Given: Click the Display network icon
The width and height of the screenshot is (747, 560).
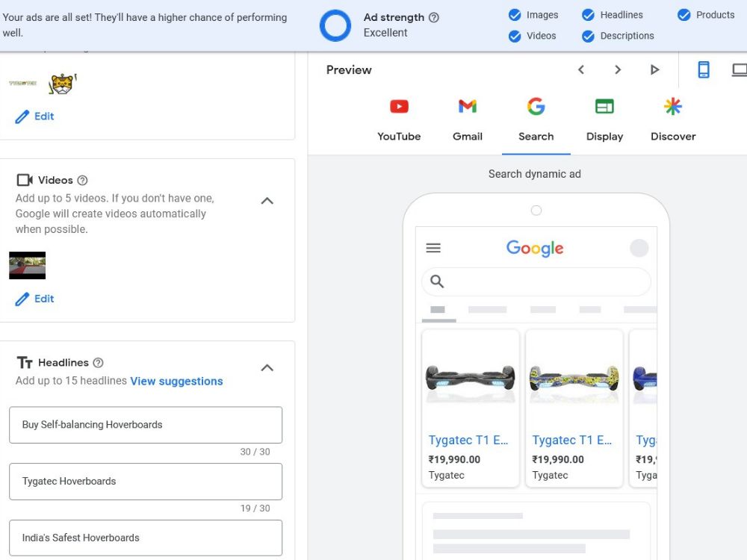Looking at the screenshot, I should [604, 106].
